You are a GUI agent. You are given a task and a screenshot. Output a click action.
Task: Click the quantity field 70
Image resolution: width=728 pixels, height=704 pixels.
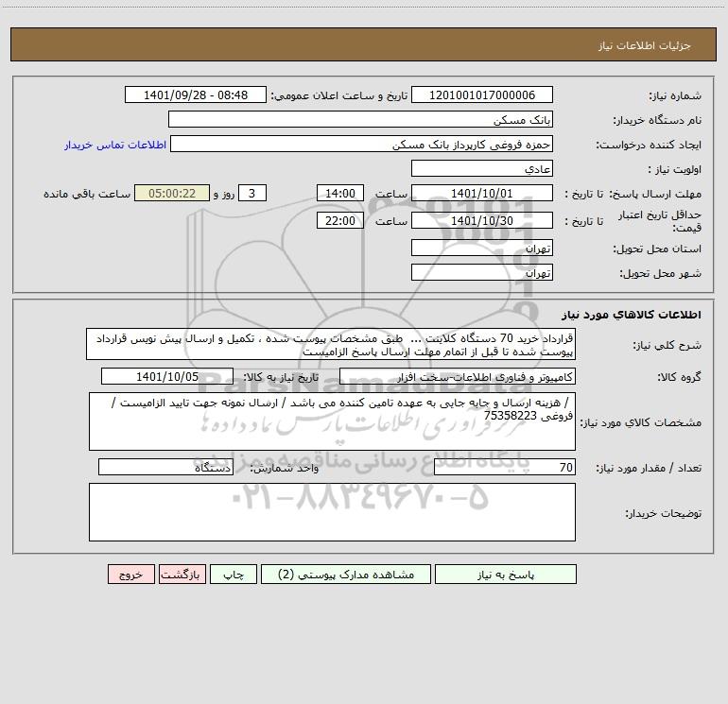point(505,468)
